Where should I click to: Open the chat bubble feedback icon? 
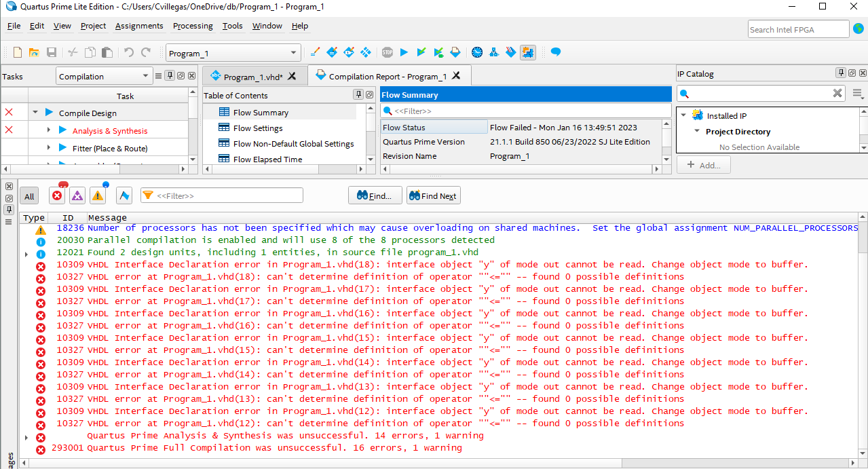[x=555, y=52]
